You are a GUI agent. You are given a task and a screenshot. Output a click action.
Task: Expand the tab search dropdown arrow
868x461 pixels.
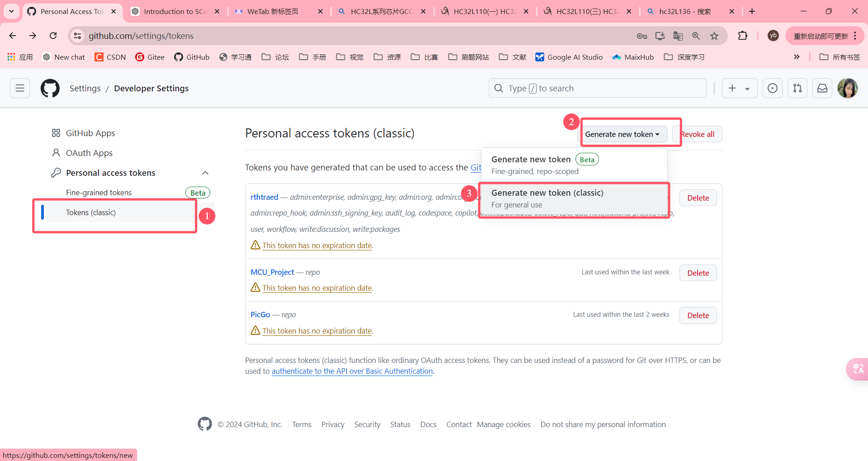tap(11, 11)
